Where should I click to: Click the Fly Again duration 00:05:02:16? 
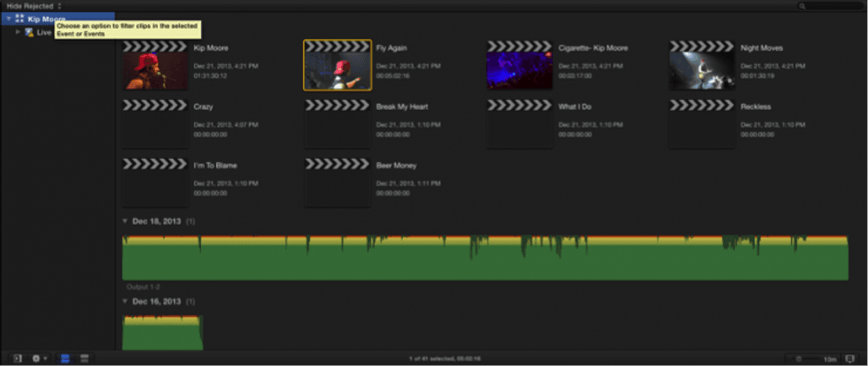tap(392, 75)
